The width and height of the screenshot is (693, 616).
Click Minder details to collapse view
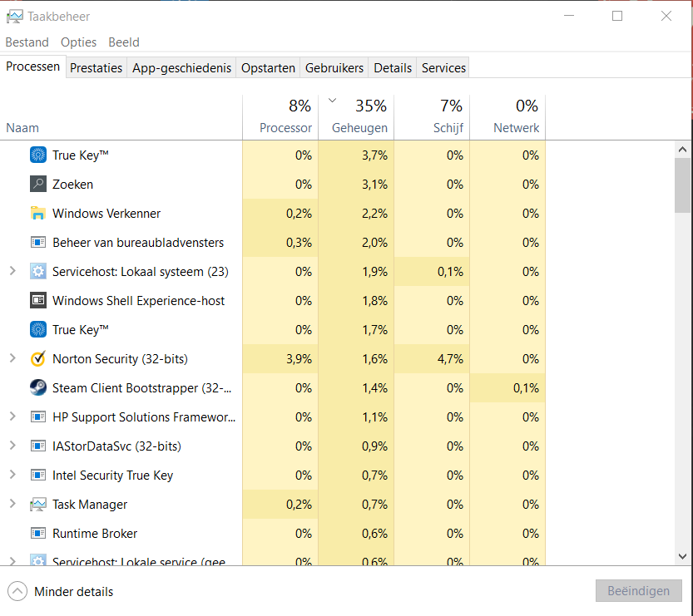73,592
